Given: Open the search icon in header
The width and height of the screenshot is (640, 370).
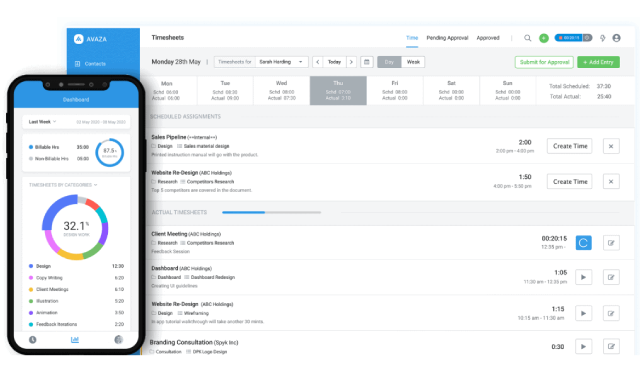Looking at the screenshot, I should [527, 38].
